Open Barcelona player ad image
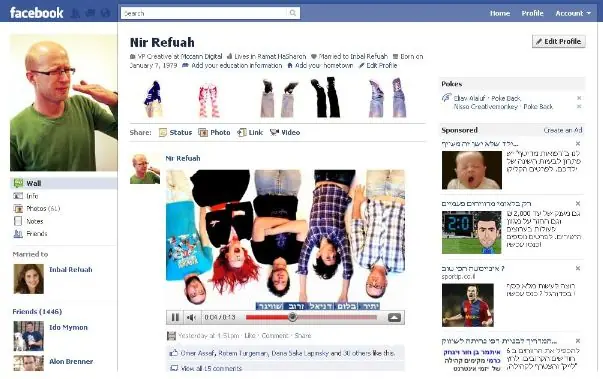Viewport: 603px width, 379px height. [468, 305]
